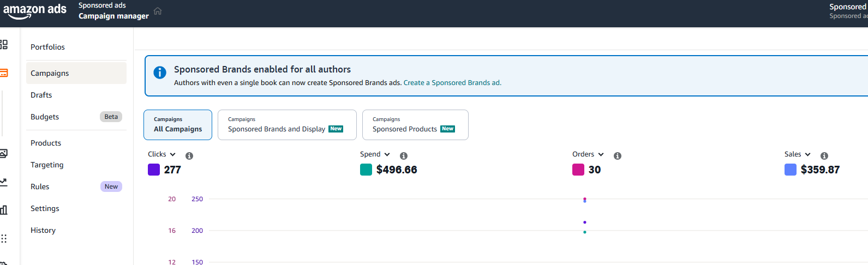Open the dashboard grid icon in left rail
Viewport: 868px width, 265px height.
tap(3, 45)
